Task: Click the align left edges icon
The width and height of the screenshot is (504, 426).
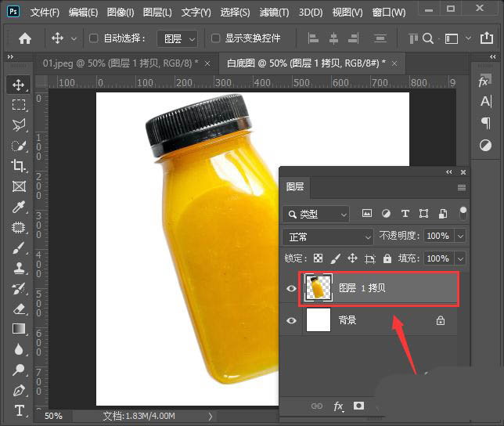Action: [313, 38]
